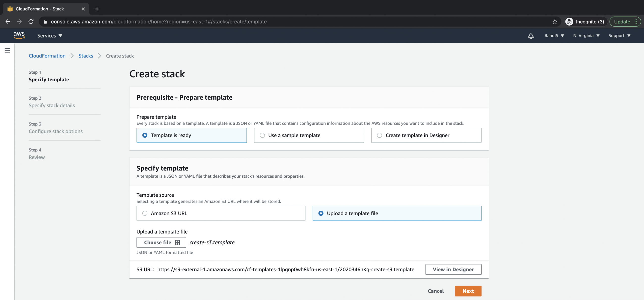Click the Prerequisite - Prepare template heading
This screenshot has width=644, height=300.
coord(184,97)
